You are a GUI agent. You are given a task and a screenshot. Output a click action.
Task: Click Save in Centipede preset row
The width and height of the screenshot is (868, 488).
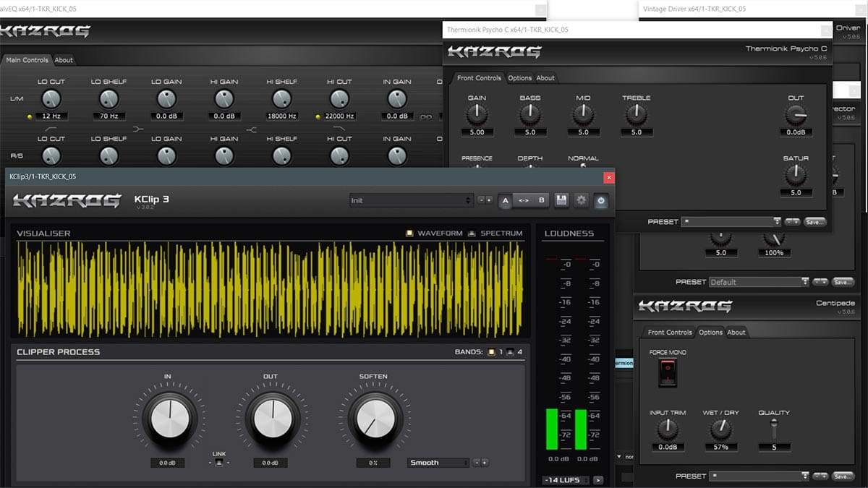click(x=842, y=476)
